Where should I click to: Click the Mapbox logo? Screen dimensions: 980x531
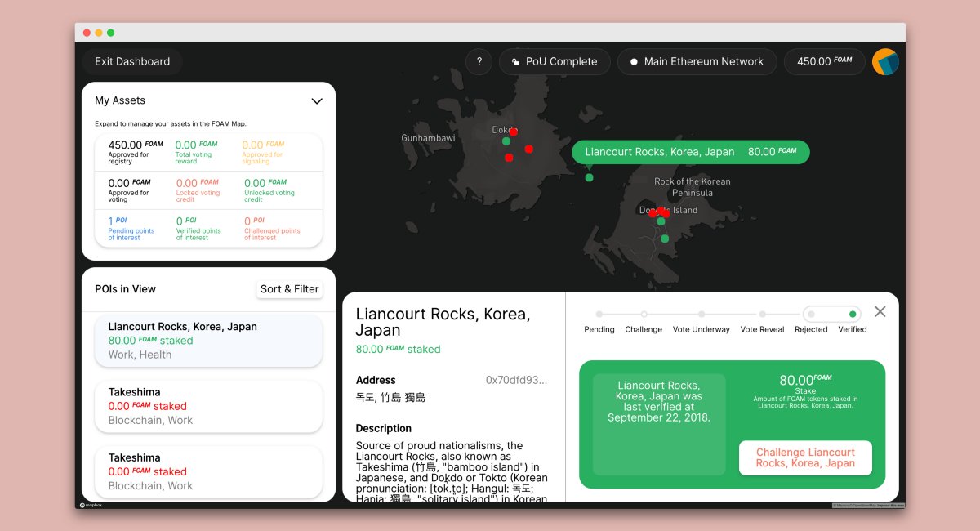(x=91, y=505)
